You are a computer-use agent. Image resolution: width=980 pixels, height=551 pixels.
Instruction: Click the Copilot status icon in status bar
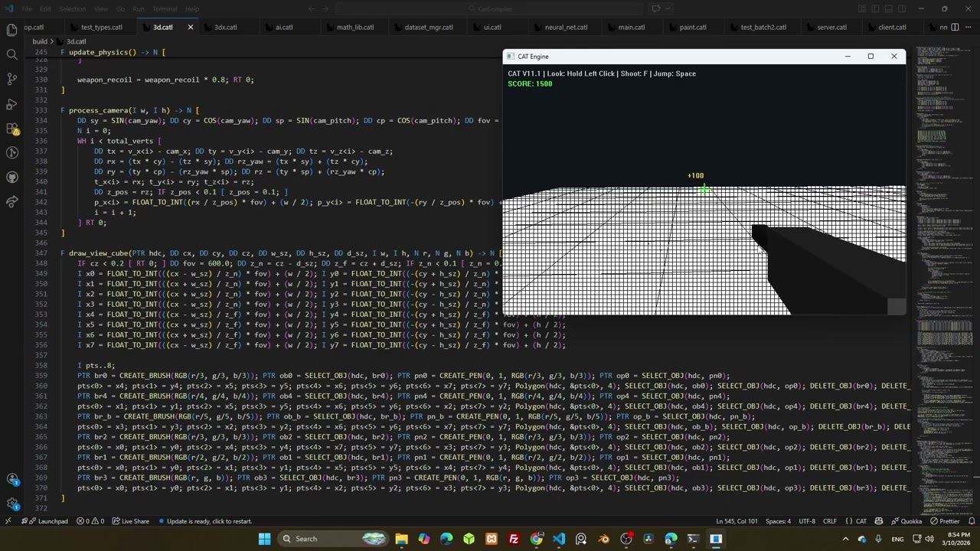[x=878, y=521]
